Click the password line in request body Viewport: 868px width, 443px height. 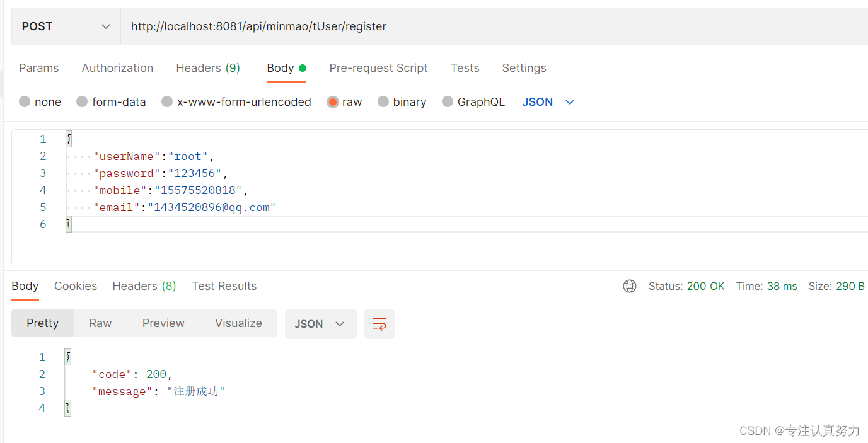point(160,173)
